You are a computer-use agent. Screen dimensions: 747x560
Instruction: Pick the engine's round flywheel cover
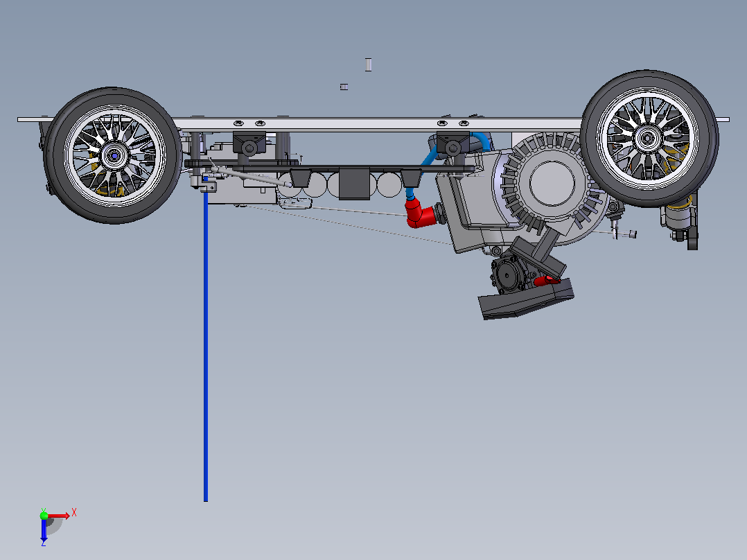point(552,184)
